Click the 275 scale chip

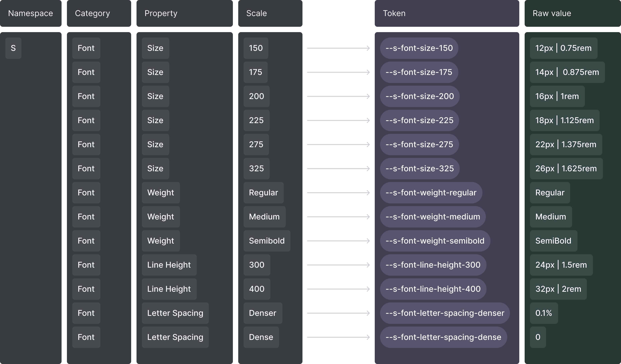(256, 144)
